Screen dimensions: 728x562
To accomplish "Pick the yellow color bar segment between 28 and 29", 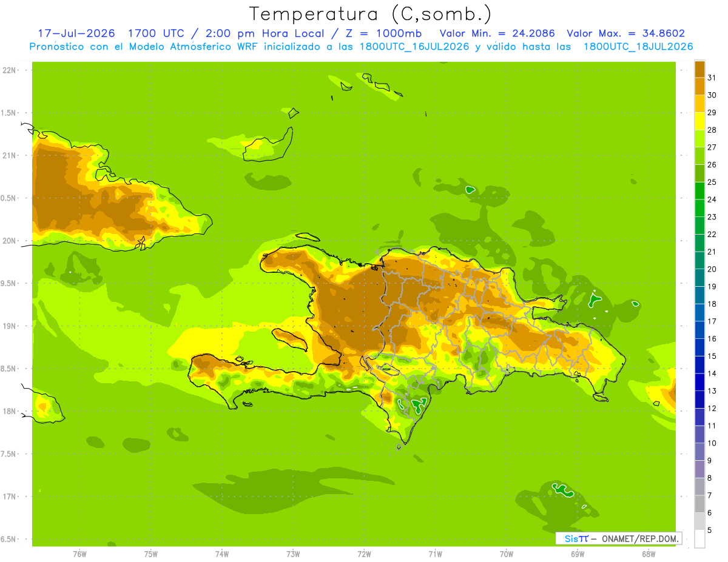I will click(x=699, y=121).
